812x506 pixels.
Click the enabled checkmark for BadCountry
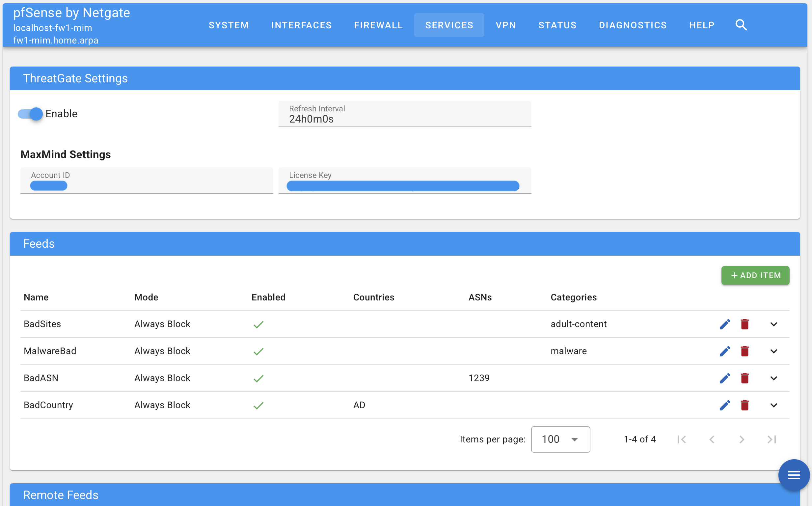point(258,406)
